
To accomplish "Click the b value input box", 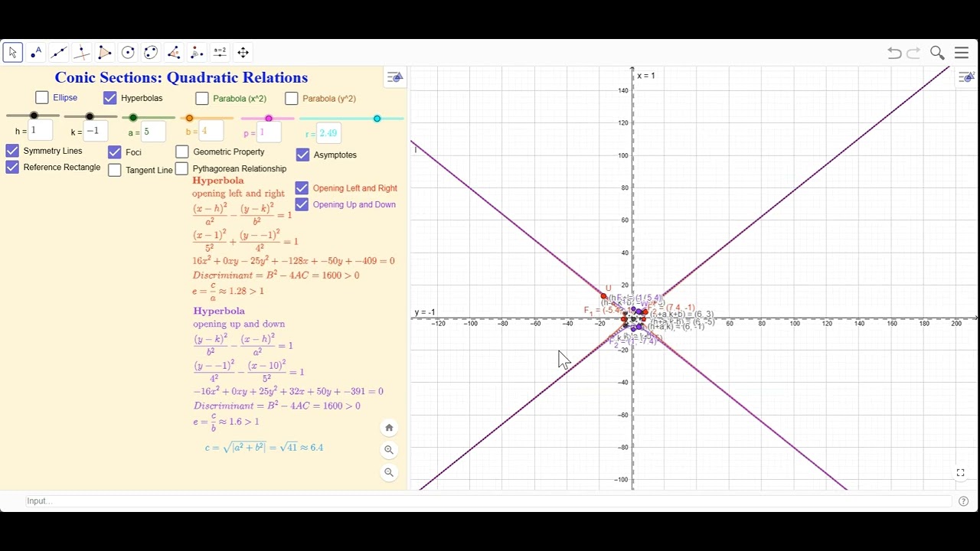I will (212, 132).
